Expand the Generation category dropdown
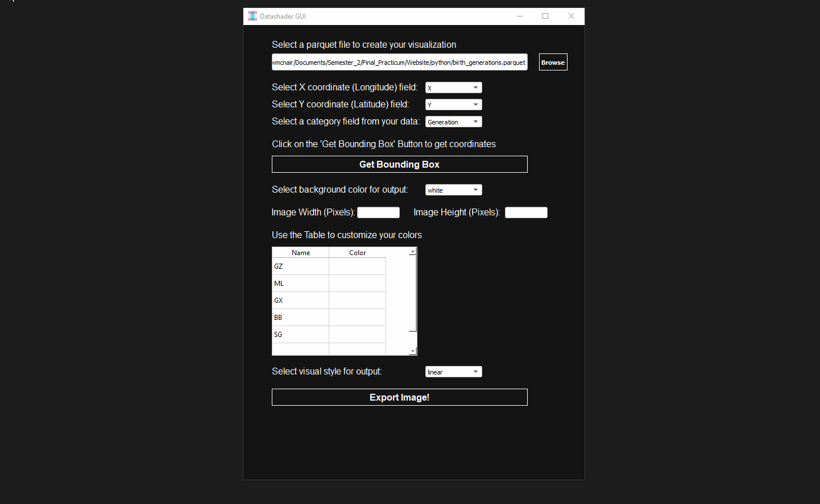The width and height of the screenshot is (820, 504). [453, 122]
